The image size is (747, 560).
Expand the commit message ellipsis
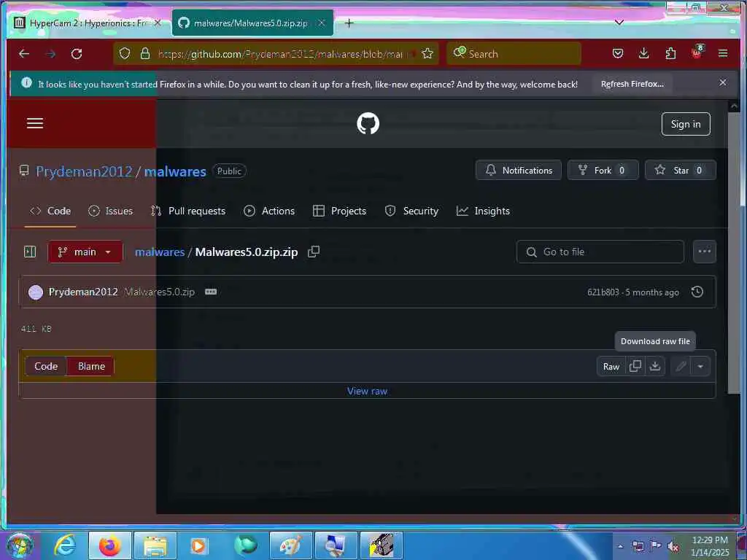coord(211,292)
